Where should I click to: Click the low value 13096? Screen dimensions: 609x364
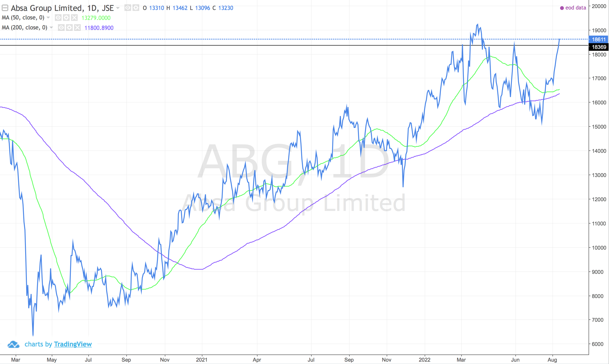click(203, 8)
